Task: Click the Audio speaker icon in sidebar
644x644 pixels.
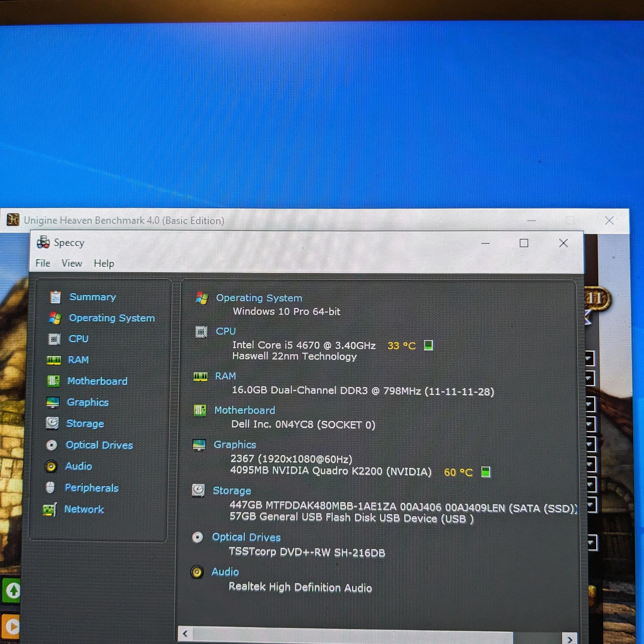Action: pyautogui.click(x=51, y=466)
